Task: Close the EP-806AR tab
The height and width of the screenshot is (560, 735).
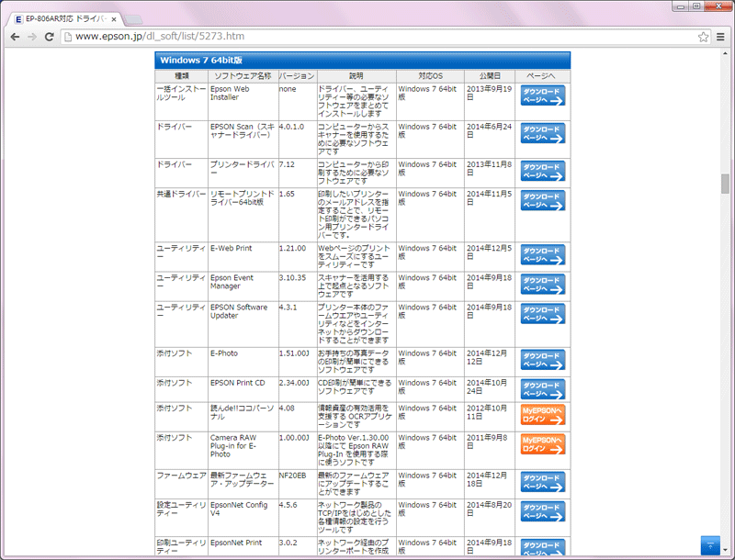Action: (x=113, y=19)
